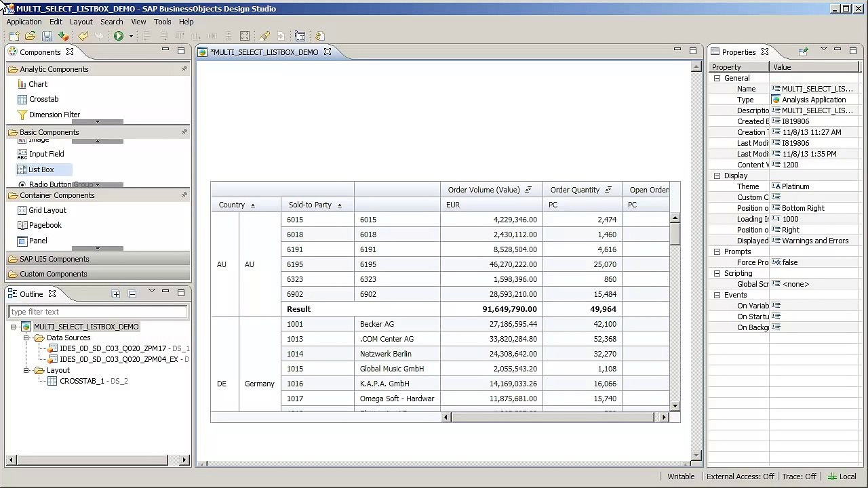This screenshot has width=868, height=488.
Task: Expand the Custom Components drawer
Action: pyautogui.click(x=98, y=274)
